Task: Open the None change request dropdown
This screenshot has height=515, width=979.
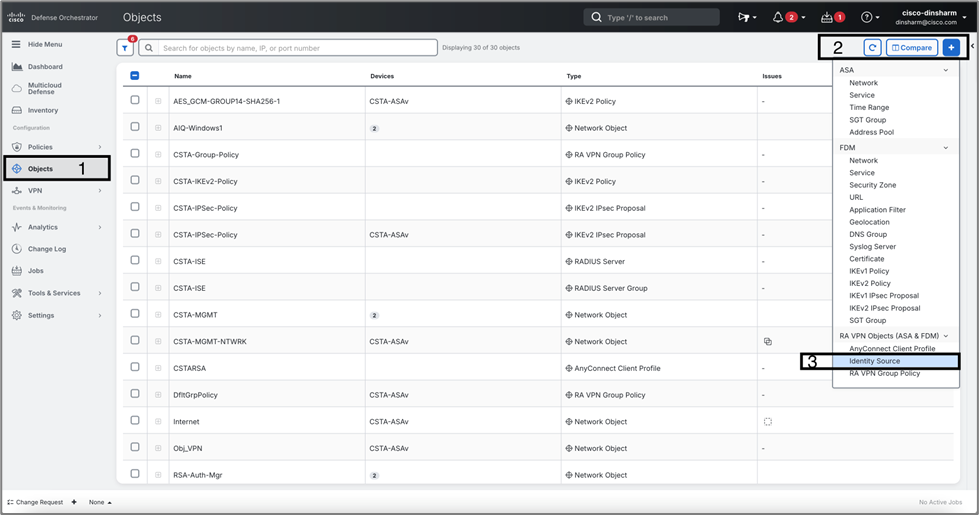Action: tap(100, 502)
